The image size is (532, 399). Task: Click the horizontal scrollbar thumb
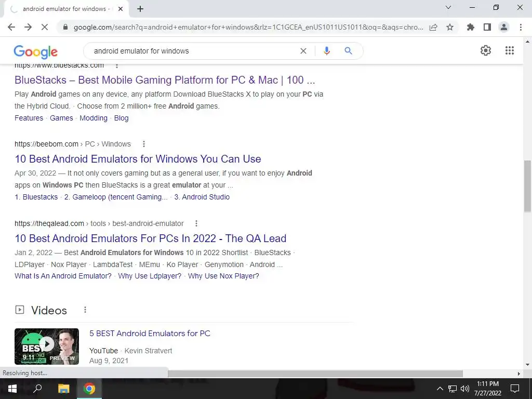click(x=315, y=374)
